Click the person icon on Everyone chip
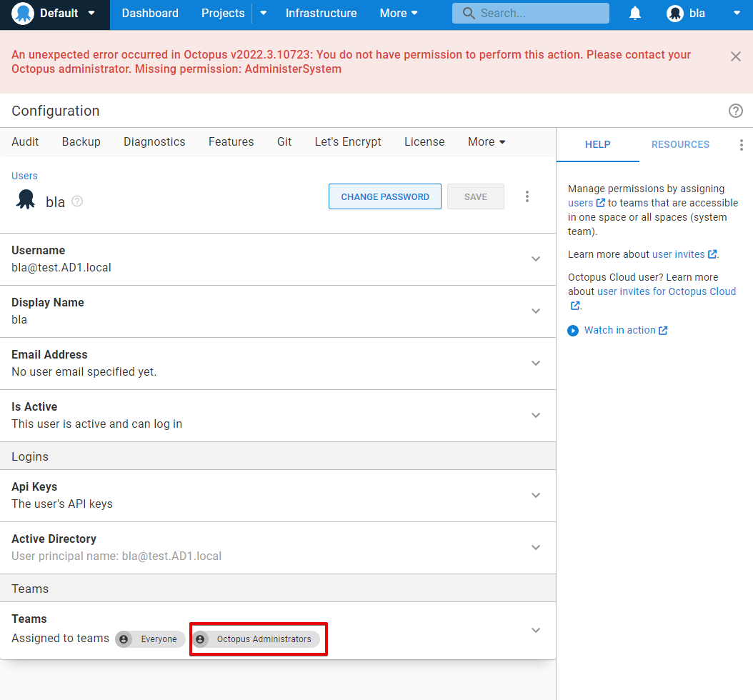 pos(124,639)
